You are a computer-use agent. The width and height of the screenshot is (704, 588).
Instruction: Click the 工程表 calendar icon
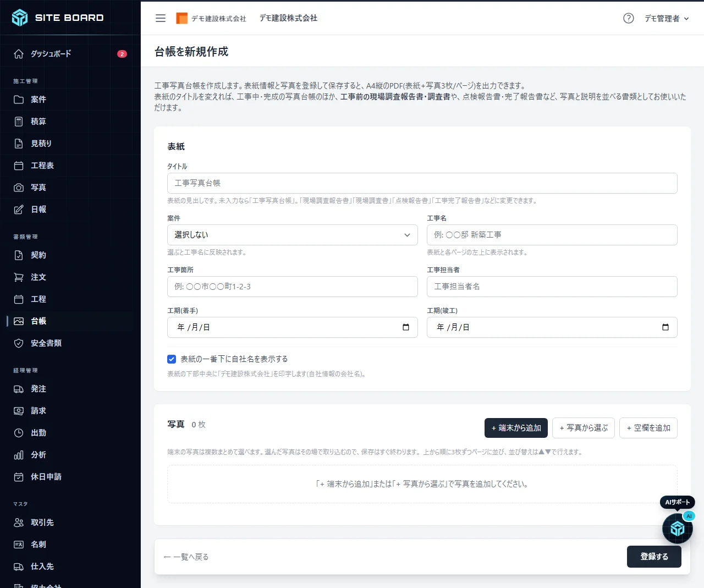coord(19,166)
